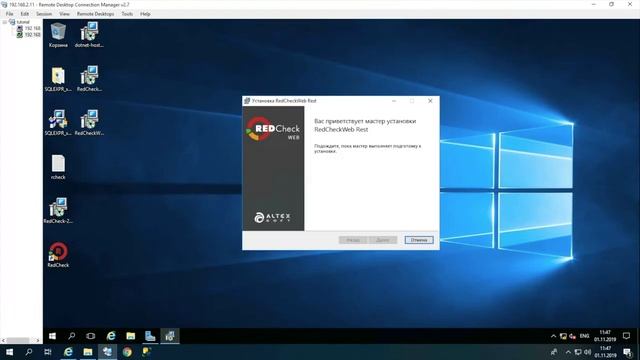
Task: Select the active installer item on remote taskbar
Action: coord(170,336)
